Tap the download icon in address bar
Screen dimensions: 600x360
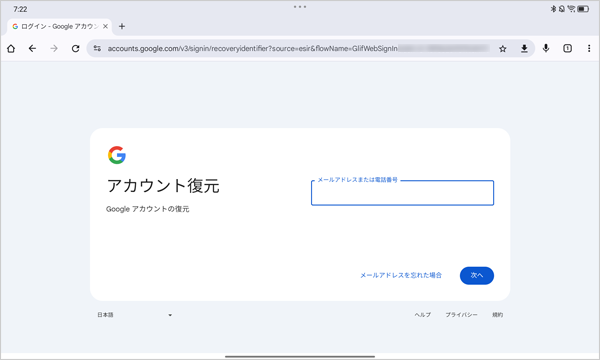pos(524,49)
